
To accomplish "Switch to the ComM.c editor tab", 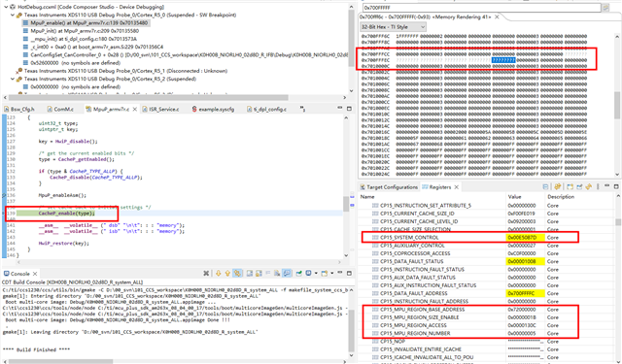I will click(x=60, y=109).
